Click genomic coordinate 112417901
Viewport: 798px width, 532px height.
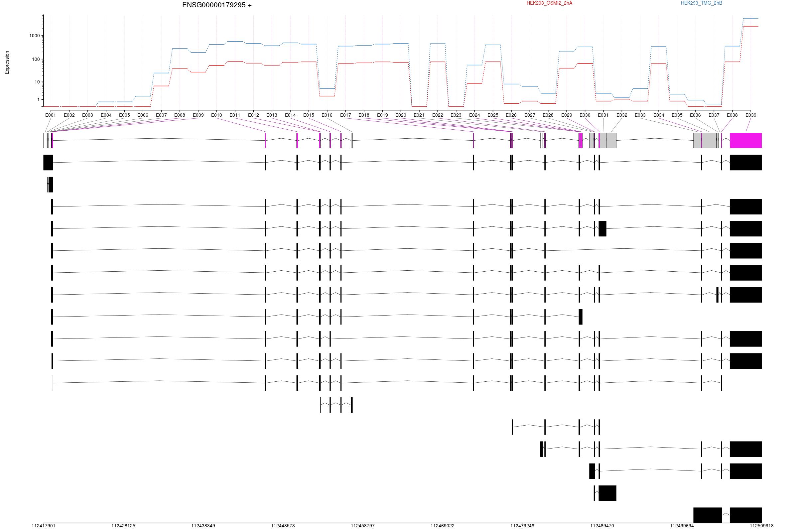coord(44,526)
